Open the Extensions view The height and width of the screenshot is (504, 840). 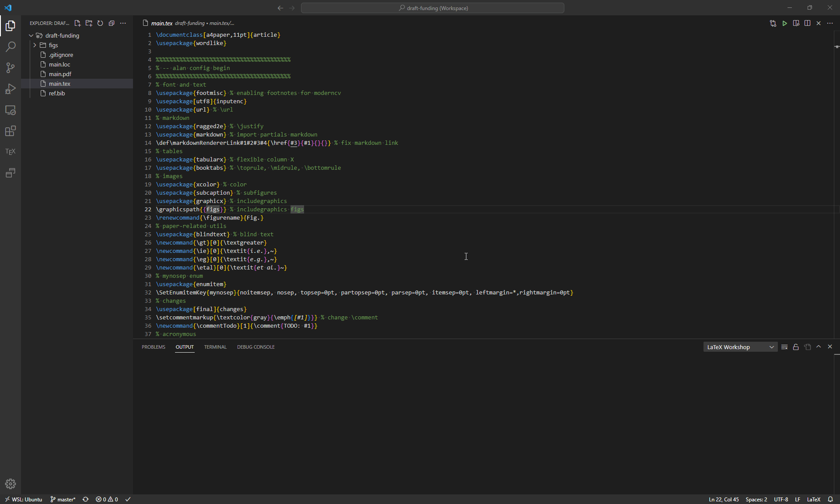point(10,131)
